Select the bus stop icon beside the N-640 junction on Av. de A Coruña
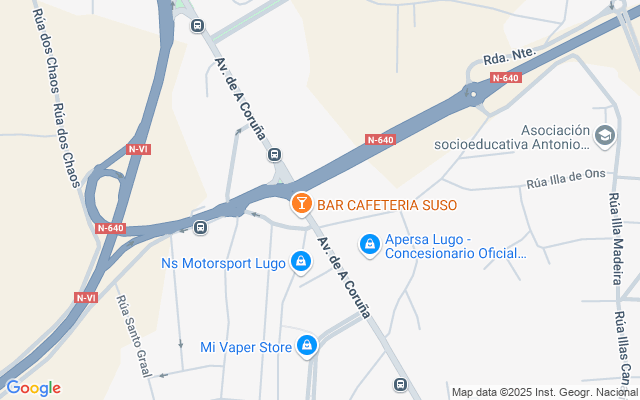Viewport: 640px width, 400px height. 274,155
